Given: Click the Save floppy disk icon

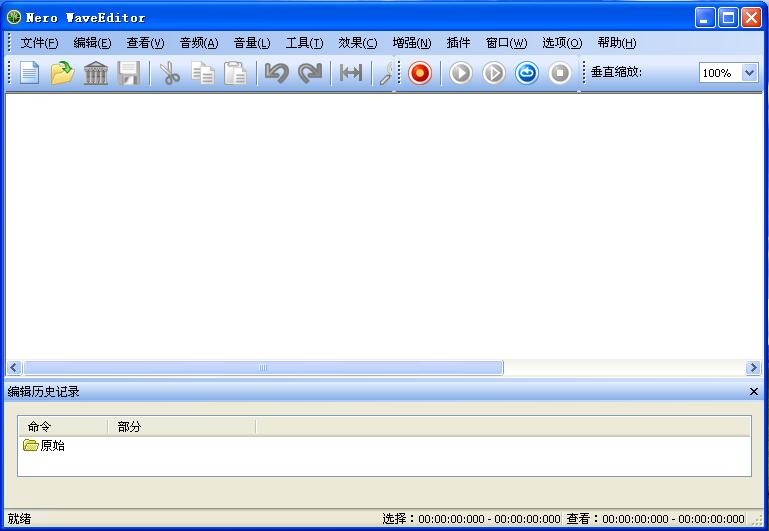Looking at the screenshot, I should coord(128,73).
